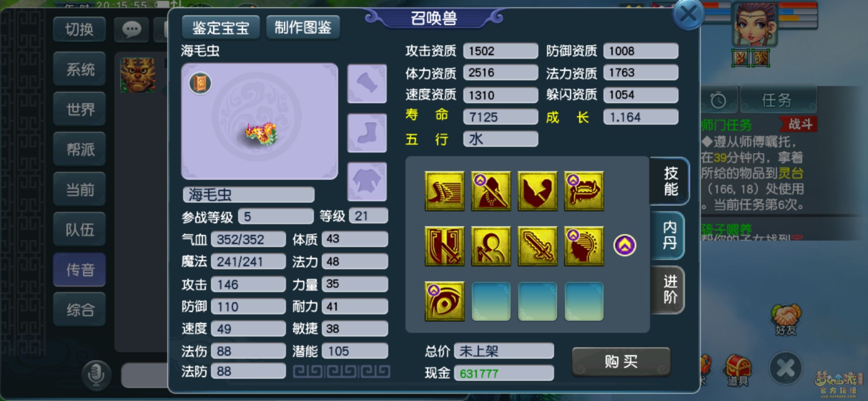868x401 pixels.
Task: Tap the microphone voice input icon
Action: pyautogui.click(x=96, y=374)
